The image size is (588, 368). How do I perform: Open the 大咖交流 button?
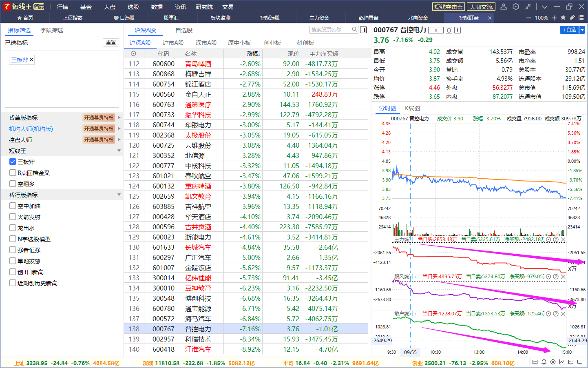[481, 7]
